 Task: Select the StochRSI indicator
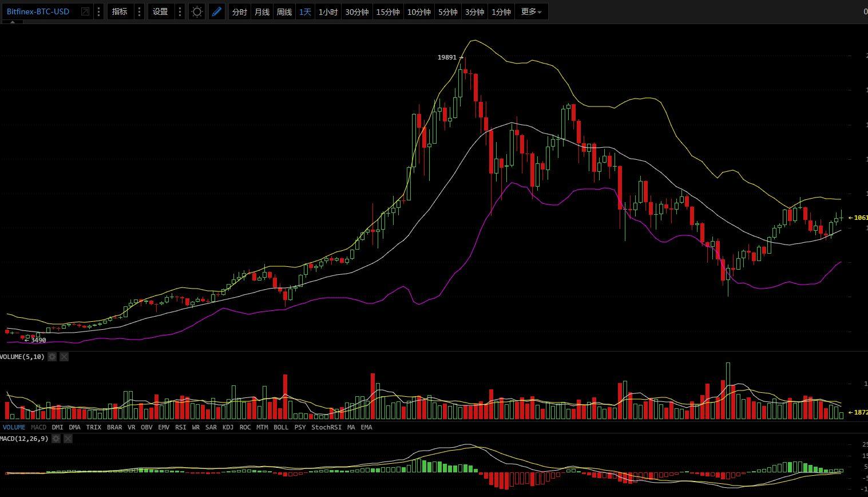(326, 427)
